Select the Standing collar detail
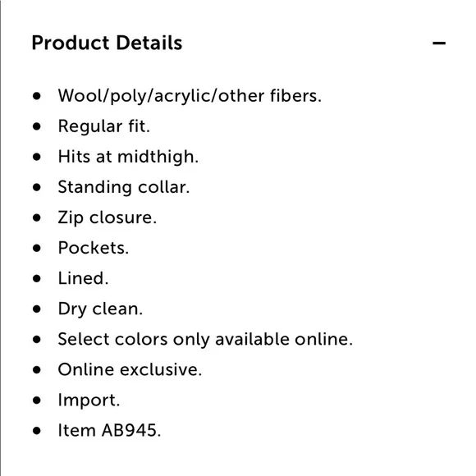Viewport: 476px width, 476px height. click(x=124, y=187)
